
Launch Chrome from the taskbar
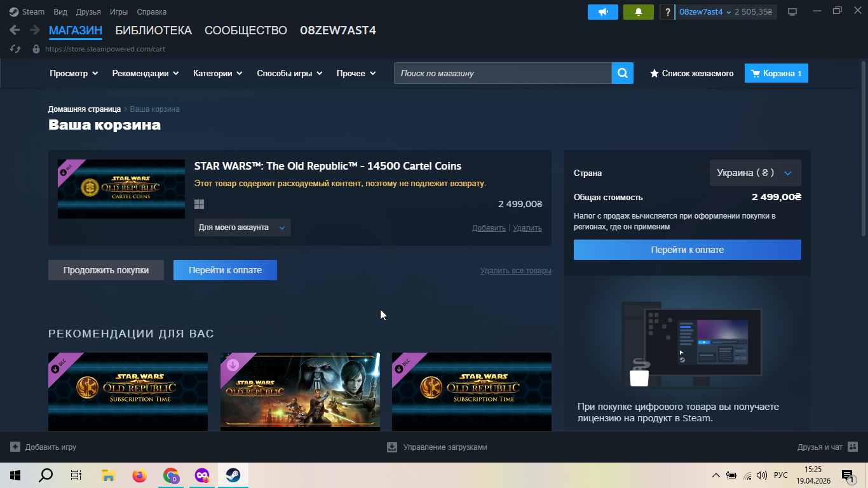point(170,475)
